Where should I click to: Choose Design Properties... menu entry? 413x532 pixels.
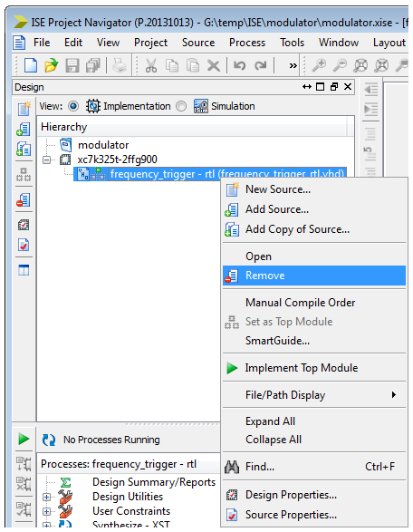tap(314, 495)
